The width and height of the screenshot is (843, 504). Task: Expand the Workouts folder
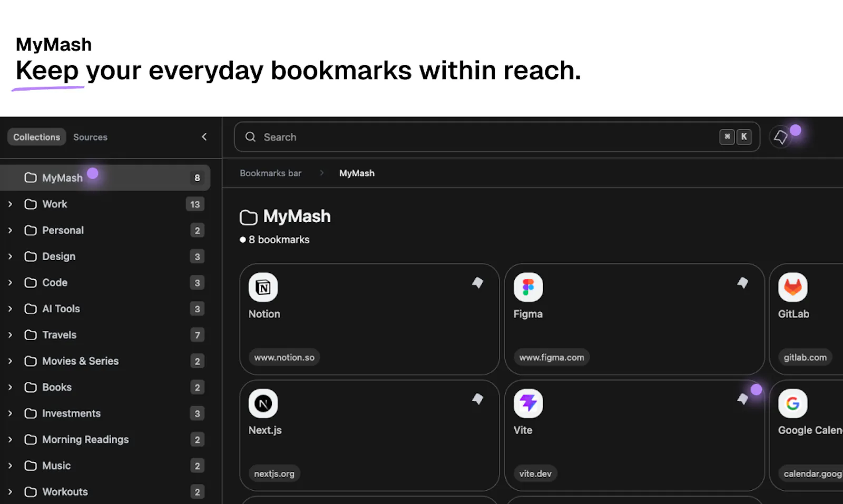pyautogui.click(x=10, y=492)
